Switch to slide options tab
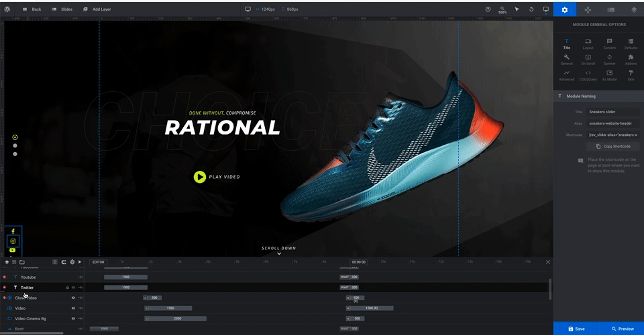644x335 pixels. click(x=610, y=9)
